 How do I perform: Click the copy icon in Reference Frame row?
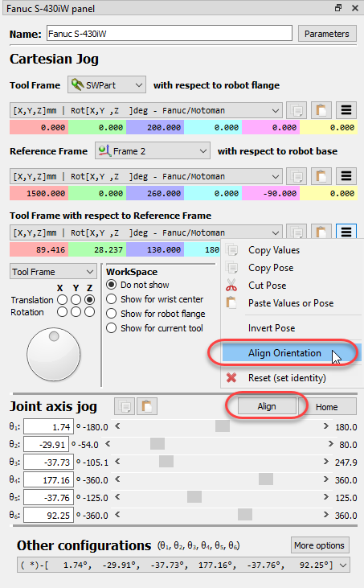[x=297, y=176]
